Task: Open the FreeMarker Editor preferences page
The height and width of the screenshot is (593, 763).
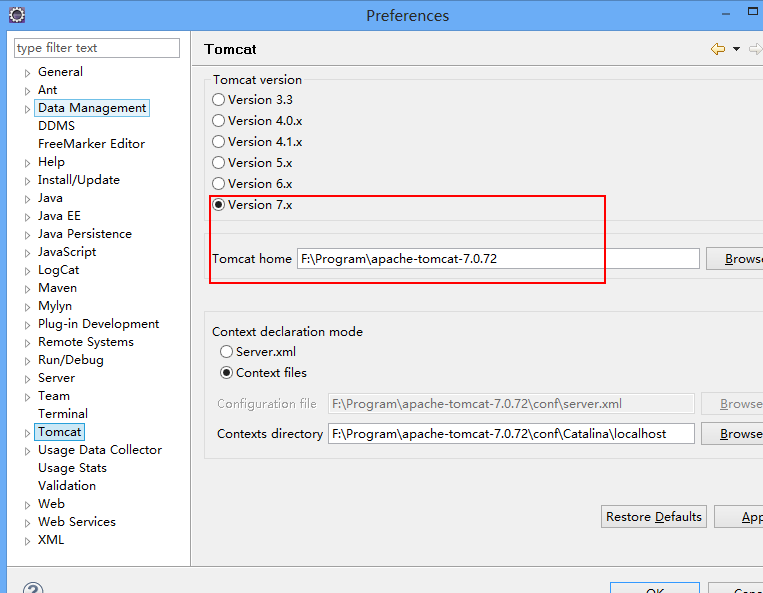Action: point(91,144)
